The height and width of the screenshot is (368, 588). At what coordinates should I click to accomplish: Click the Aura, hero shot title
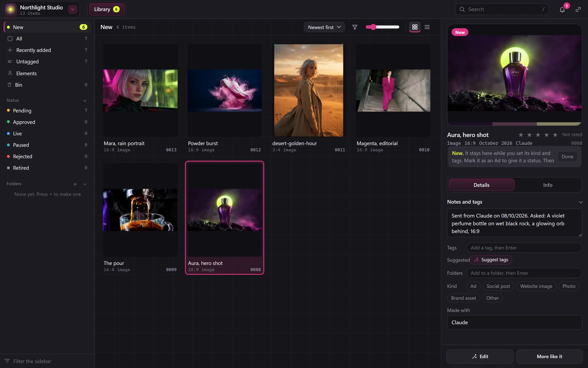tap(468, 135)
